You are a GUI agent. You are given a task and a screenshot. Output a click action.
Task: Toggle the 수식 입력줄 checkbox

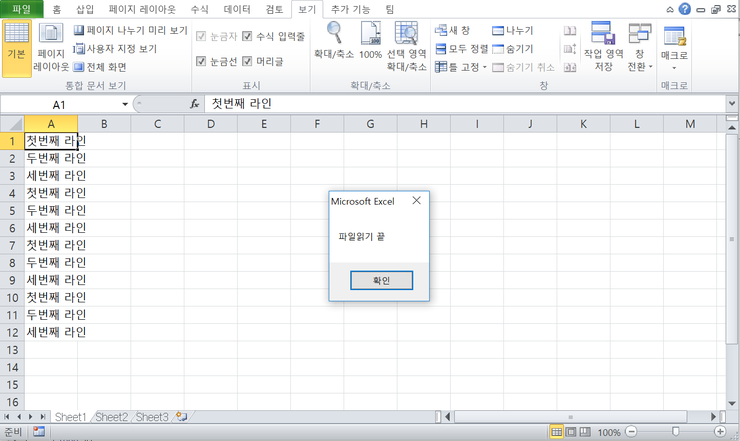[247, 36]
